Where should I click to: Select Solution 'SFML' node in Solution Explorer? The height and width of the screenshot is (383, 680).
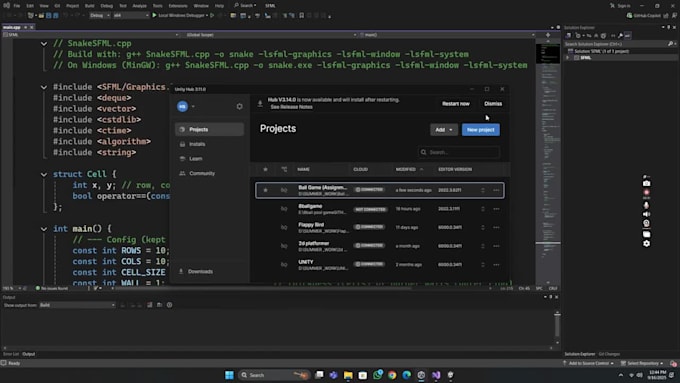598,51
